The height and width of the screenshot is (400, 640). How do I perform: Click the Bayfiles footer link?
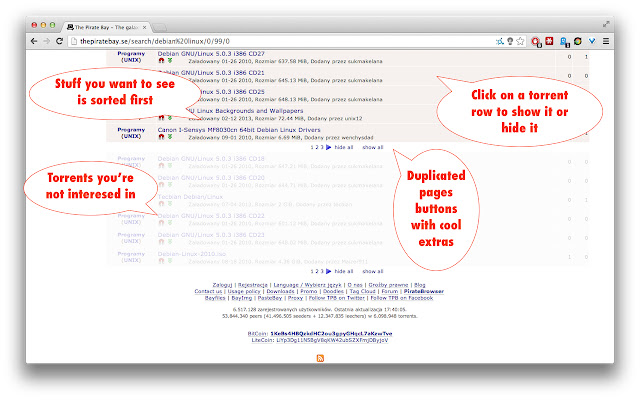point(215,298)
